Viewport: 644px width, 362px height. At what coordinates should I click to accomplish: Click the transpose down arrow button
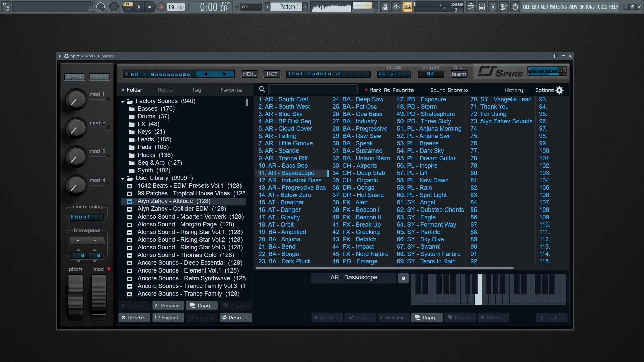(x=78, y=240)
